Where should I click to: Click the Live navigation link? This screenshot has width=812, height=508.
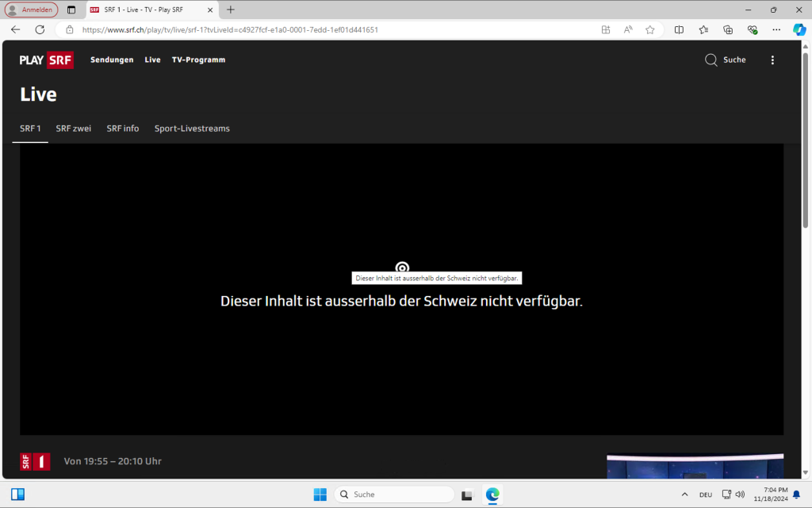[152, 60]
